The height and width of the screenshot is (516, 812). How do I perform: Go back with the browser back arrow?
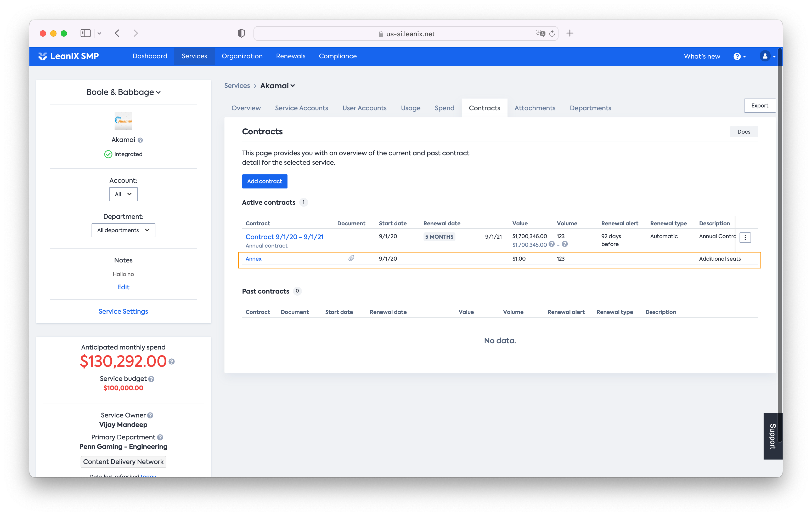(x=117, y=33)
